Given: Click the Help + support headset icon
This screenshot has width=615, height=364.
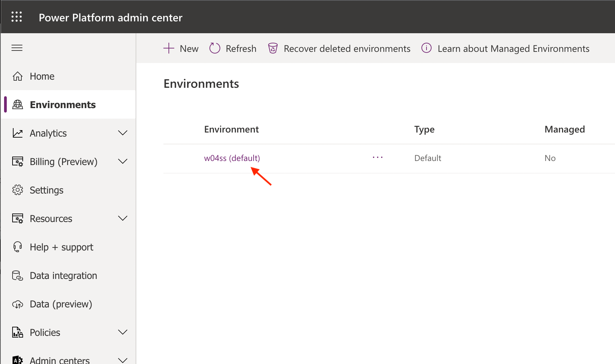Looking at the screenshot, I should coord(18,247).
